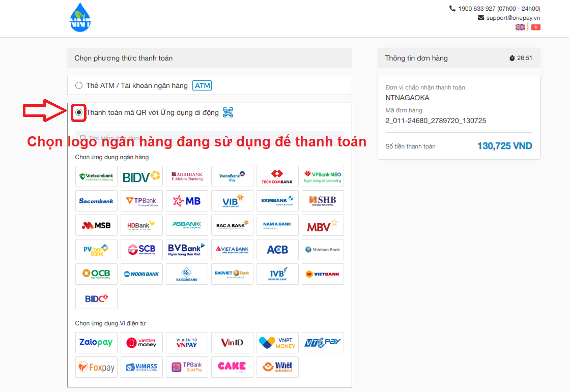Click merchant name NTNAGAOKA

[407, 98]
